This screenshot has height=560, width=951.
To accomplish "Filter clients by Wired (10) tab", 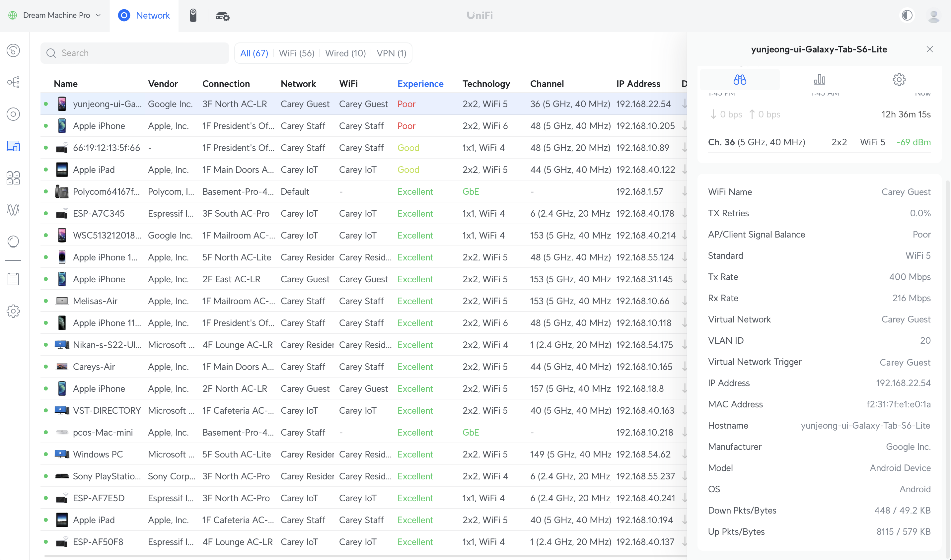I will tap(345, 53).
